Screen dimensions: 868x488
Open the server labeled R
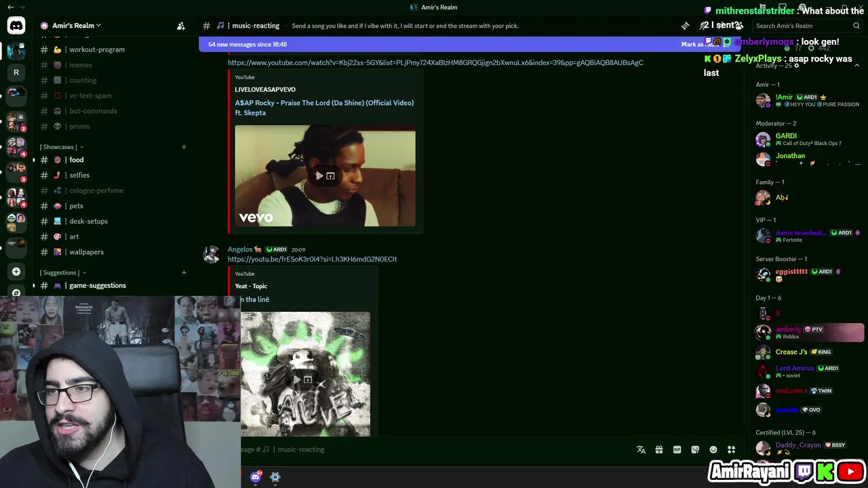pos(16,72)
